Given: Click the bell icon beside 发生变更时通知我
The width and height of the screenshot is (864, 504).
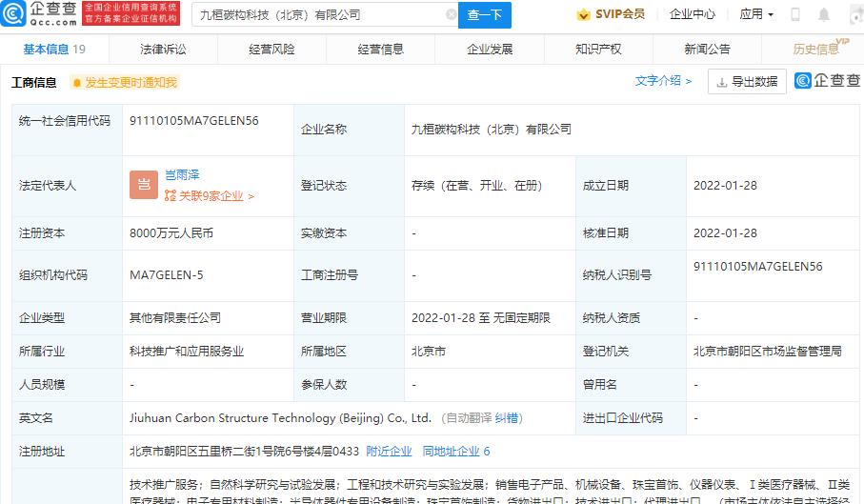Looking at the screenshot, I should pyautogui.click(x=77, y=83).
